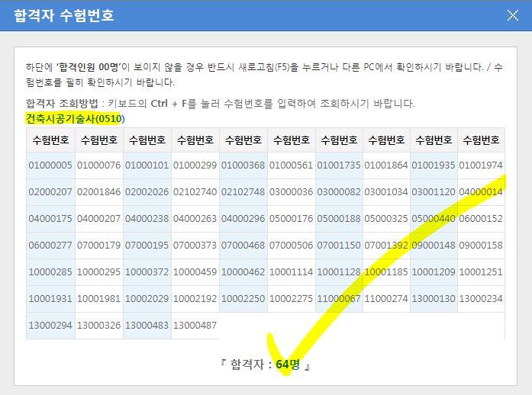Image resolution: width=532 pixels, height=395 pixels.
Task: Select exam number 01001935
Action: (434, 165)
